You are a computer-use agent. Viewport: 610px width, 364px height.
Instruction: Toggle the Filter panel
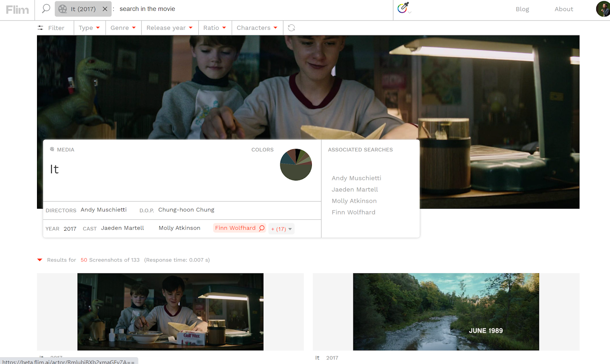click(51, 28)
